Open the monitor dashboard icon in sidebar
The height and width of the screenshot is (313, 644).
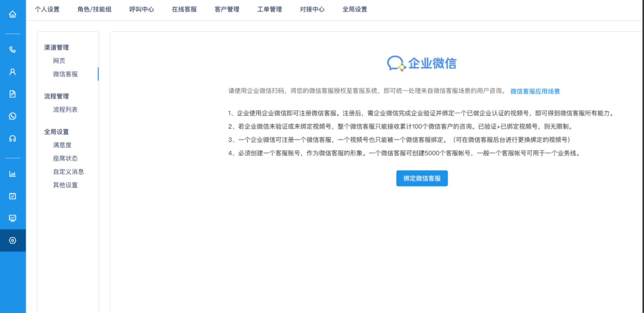pos(12,218)
